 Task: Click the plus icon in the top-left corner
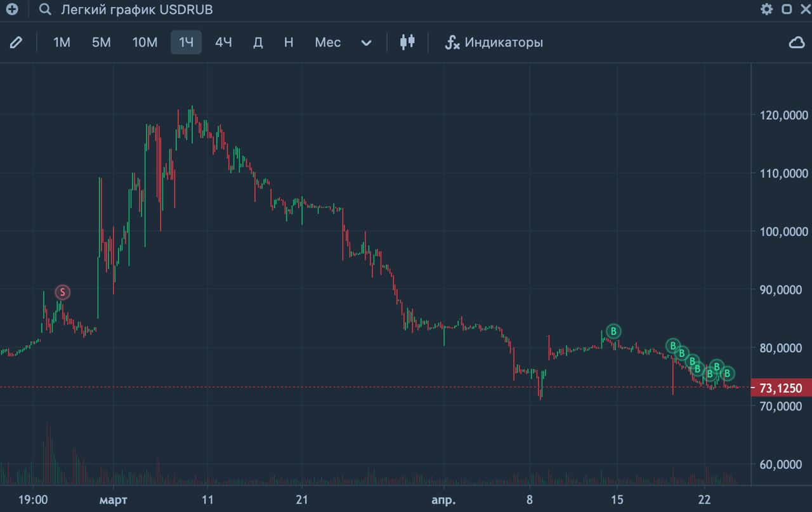(11, 10)
